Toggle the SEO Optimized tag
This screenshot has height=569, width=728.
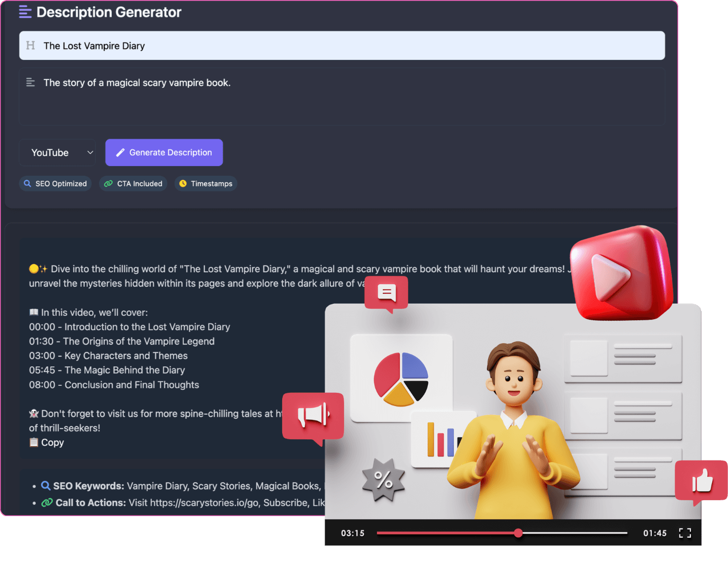tap(56, 184)
